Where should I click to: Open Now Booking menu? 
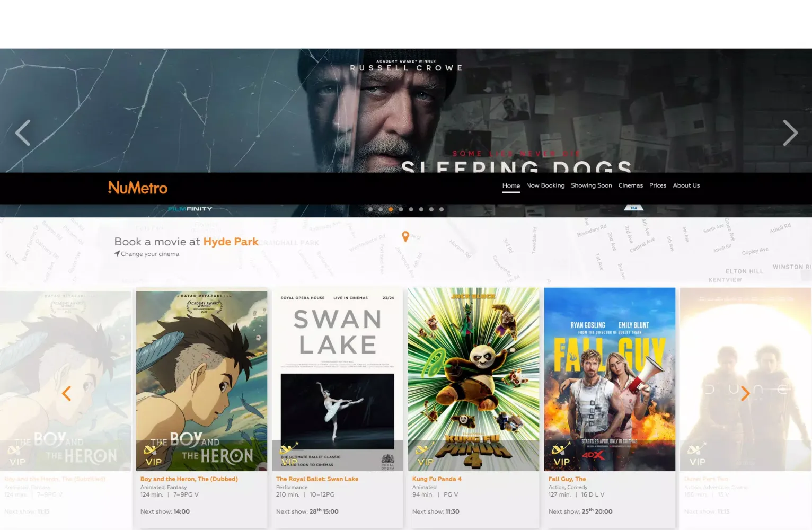tap(545, 185)
